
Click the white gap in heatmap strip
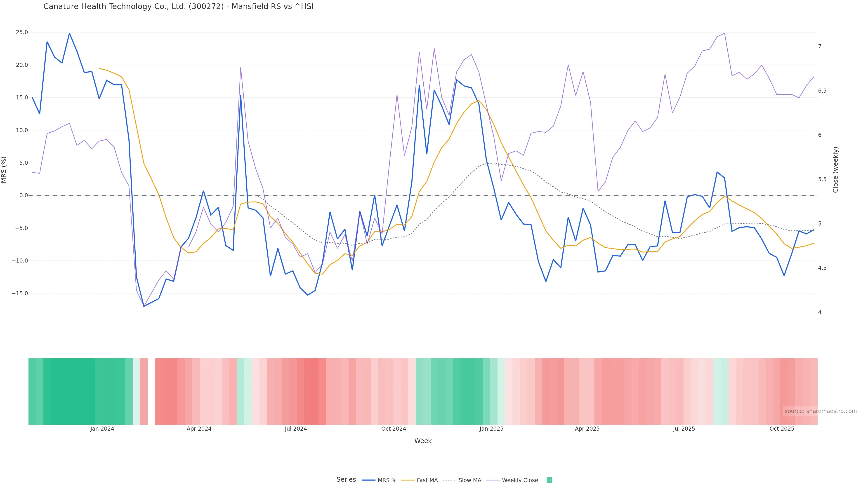click(x=151, y=391)
